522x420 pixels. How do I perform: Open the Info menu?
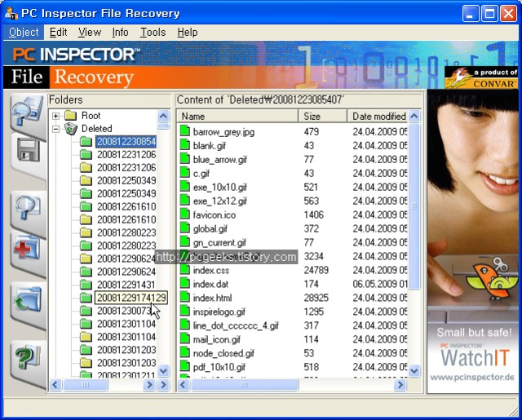120,33
